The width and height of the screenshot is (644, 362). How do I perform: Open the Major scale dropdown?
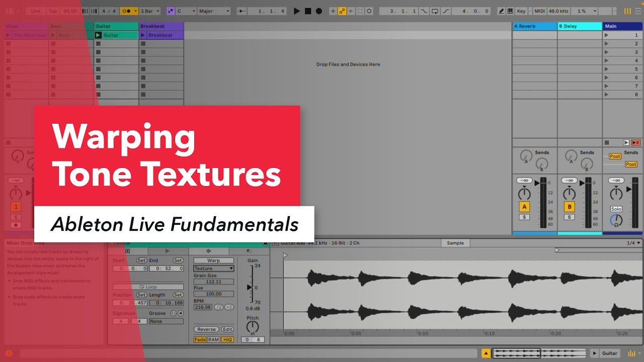coord(214,11)
